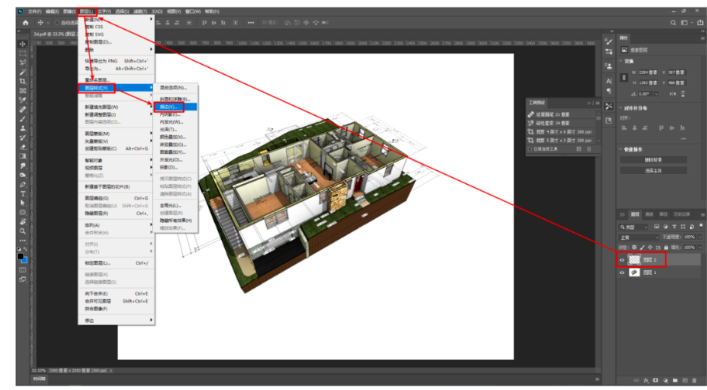Click Merge Down (Ctrl+E) in Layer menu

117,294
